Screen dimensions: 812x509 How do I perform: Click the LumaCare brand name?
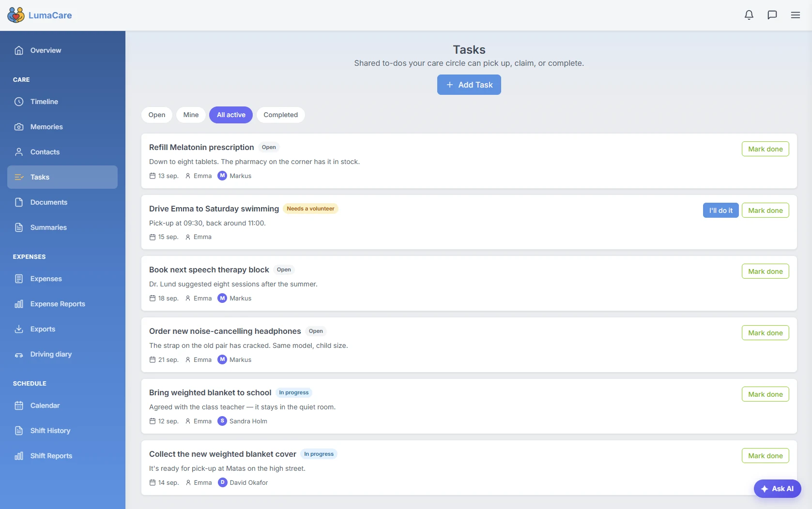tap(50, 15)
